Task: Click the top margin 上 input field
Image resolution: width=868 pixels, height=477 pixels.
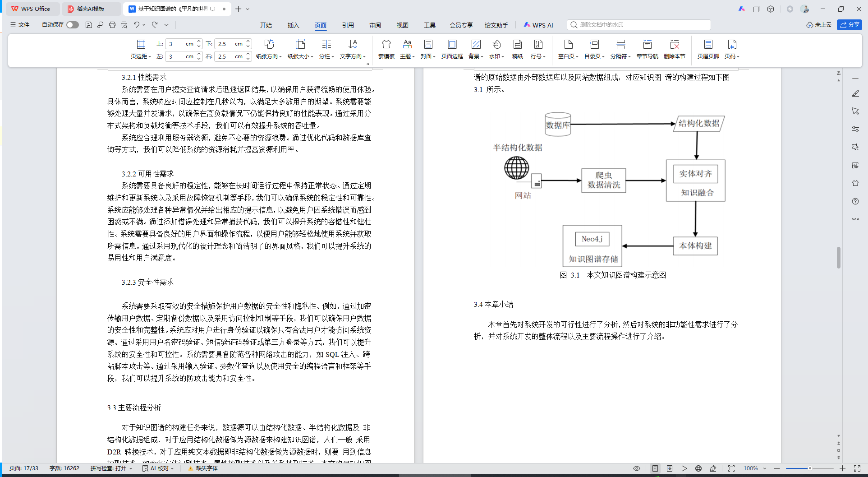Action: [184, 44]
